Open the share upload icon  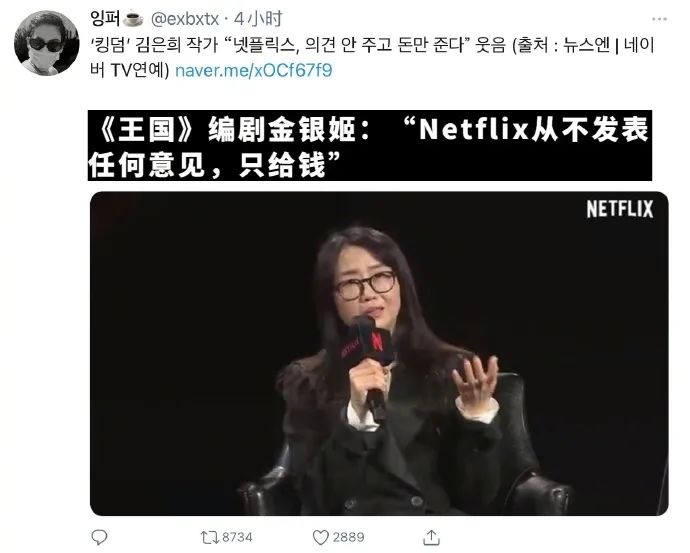[x=431, y=537]
